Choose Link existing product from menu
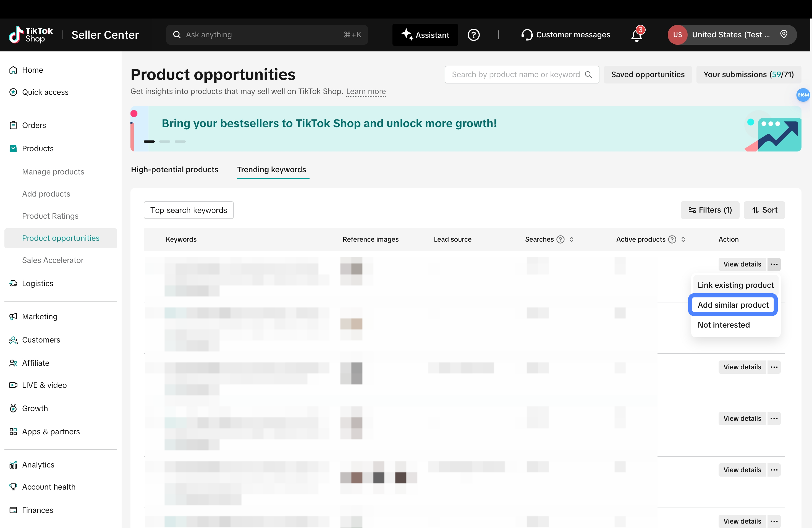Viewport: 812px width, 528px height. [x=735, y=285]
